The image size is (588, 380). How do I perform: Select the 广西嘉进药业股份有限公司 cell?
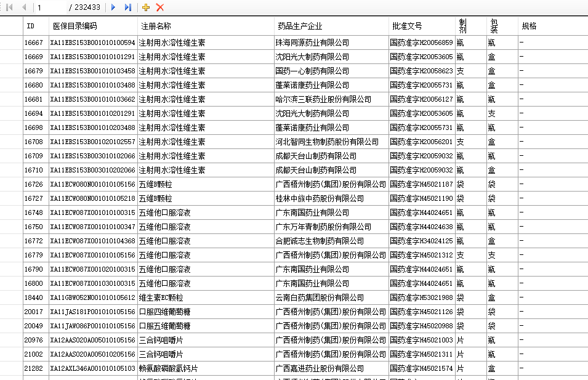(x=331, y=369)
